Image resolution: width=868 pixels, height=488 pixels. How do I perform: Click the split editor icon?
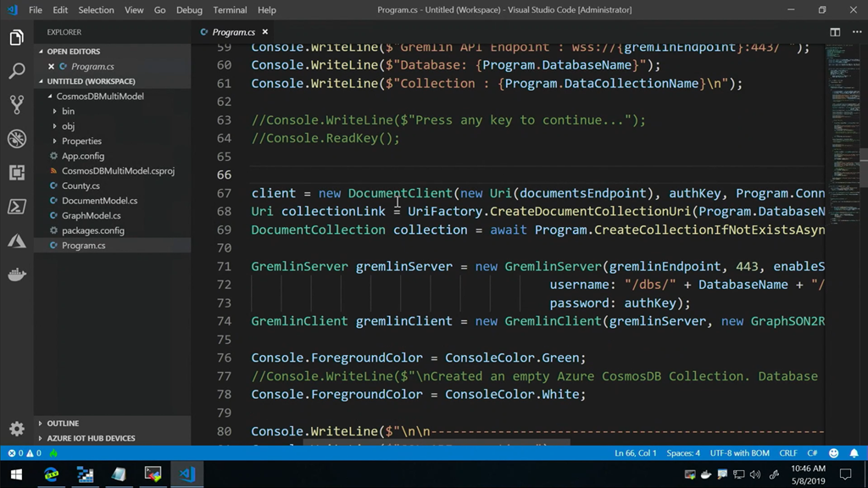coord(835,32)
